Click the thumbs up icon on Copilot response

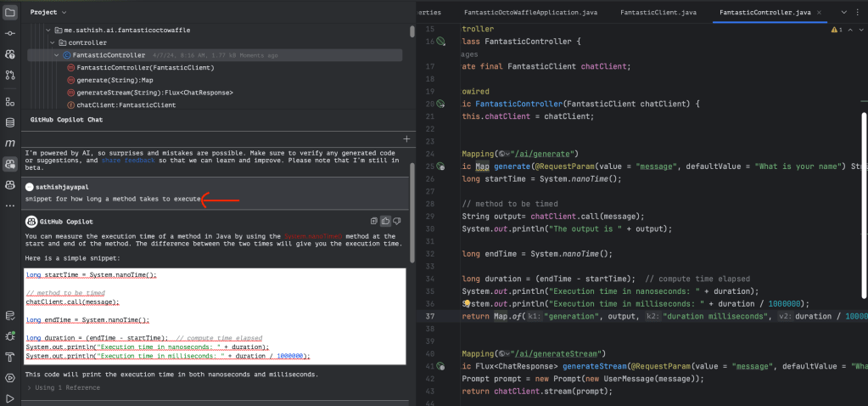point(385,221)
